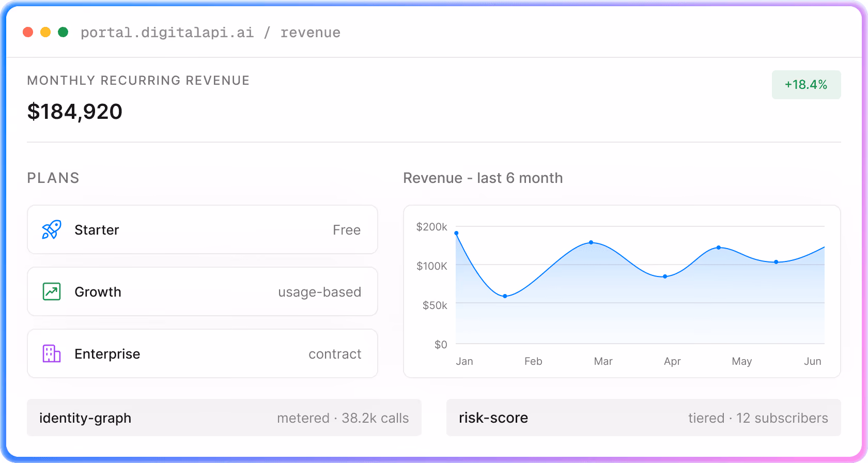Click the green maximize window dot

pos(63,32)
